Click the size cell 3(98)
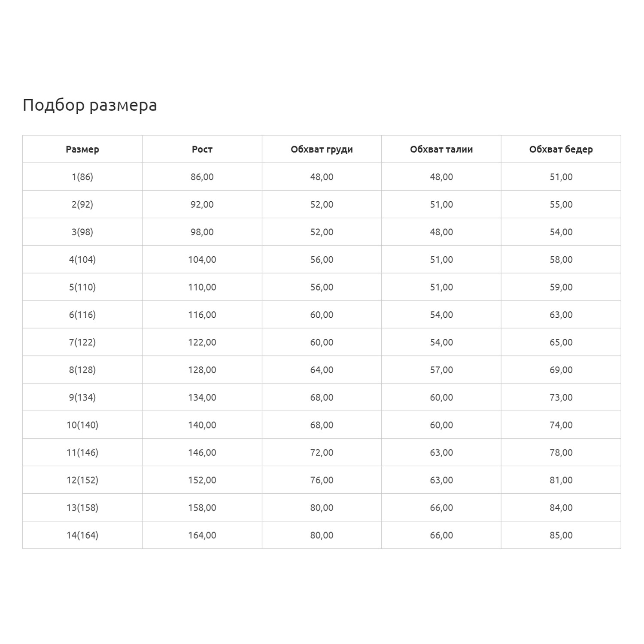Screen dimensions: 644x644 tap(82, 232)
